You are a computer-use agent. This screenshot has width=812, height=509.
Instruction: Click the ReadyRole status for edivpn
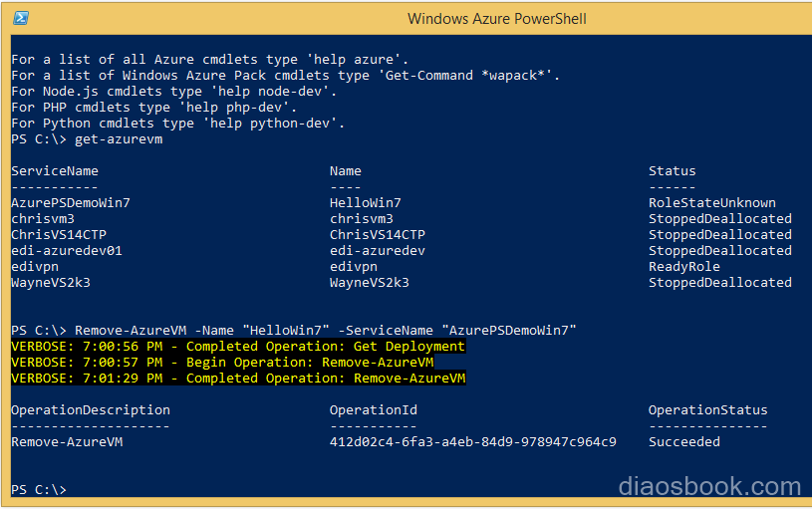684,266
